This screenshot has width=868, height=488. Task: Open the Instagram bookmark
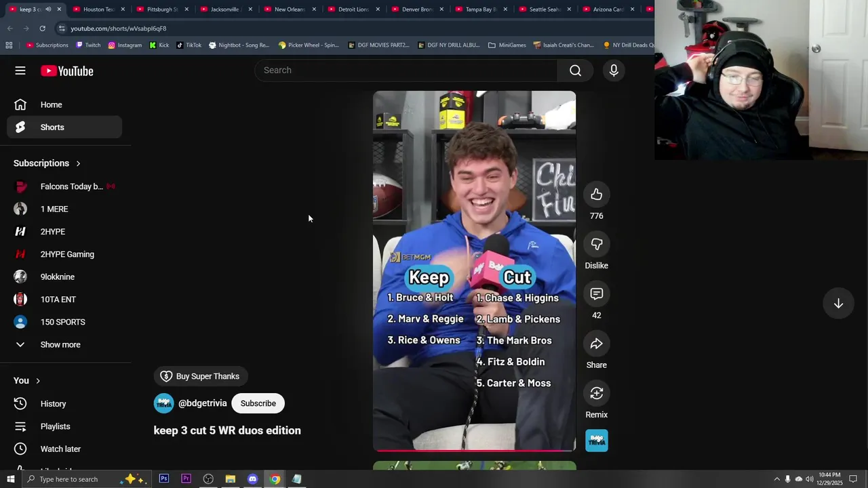click(125, 45)
